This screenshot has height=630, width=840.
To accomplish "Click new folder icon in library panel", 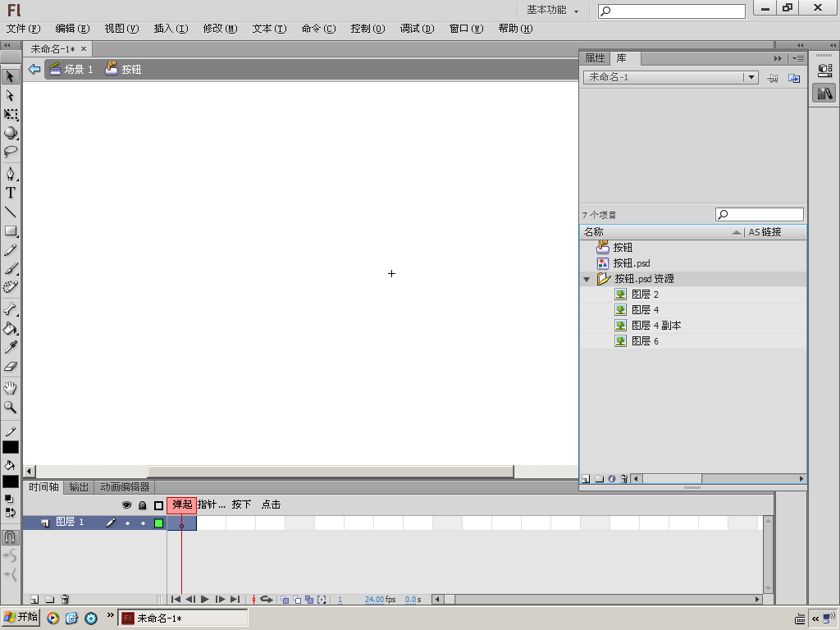I will (599, 479).
